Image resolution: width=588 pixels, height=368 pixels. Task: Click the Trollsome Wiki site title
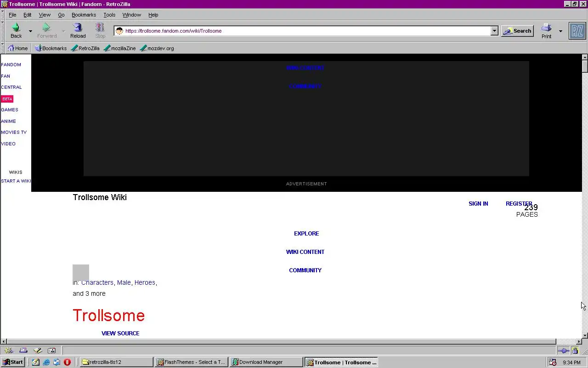tap(100, 197)
